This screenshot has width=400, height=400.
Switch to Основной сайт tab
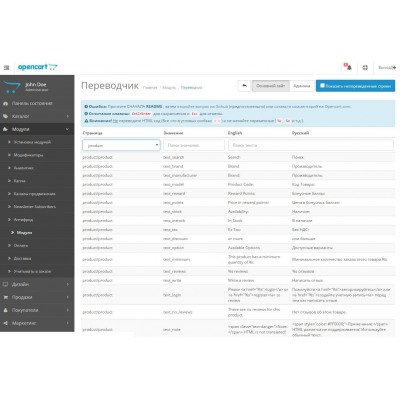pos(270,86)
